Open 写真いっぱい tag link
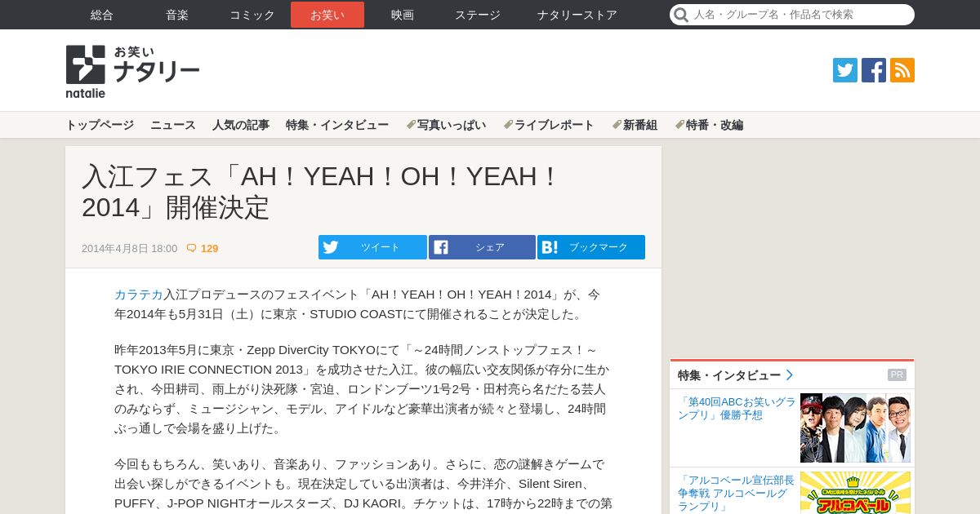Screen dimensions: 980x514 (446, 125)
